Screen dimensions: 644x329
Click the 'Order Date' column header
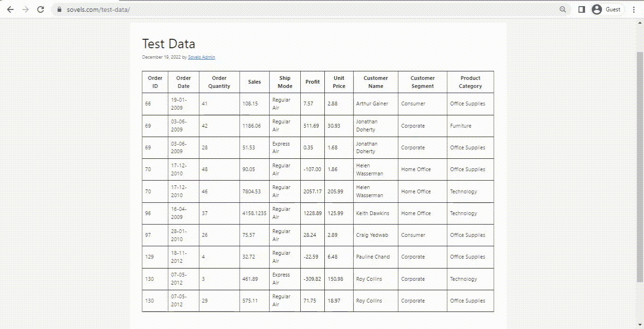click(x=184, y=82)
